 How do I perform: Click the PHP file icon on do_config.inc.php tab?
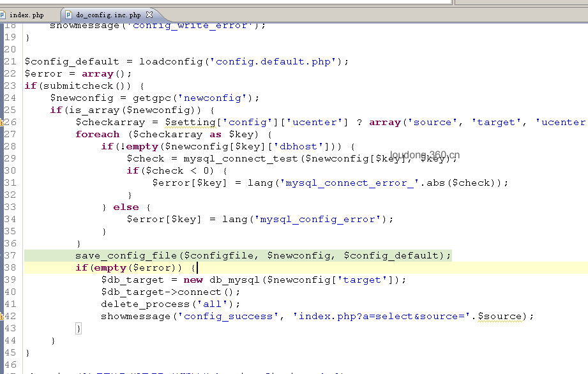click(68, 15)
